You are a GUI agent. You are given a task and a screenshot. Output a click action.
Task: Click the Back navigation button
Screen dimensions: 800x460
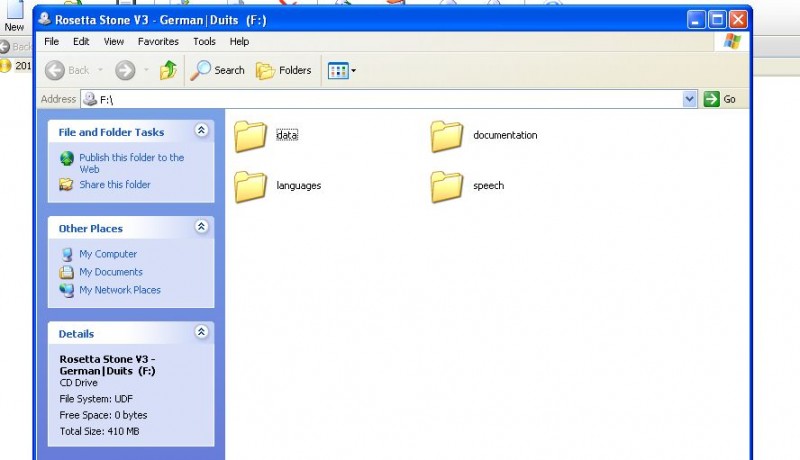[68, 70]
